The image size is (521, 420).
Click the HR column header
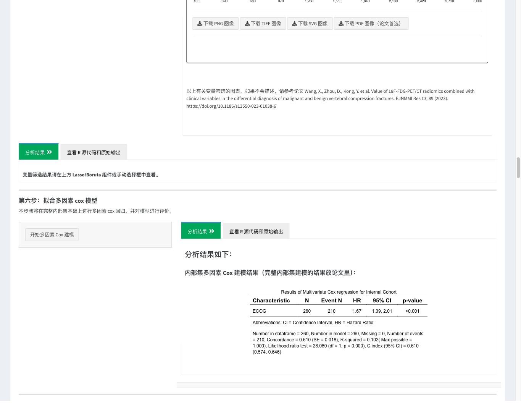[357, 300]
